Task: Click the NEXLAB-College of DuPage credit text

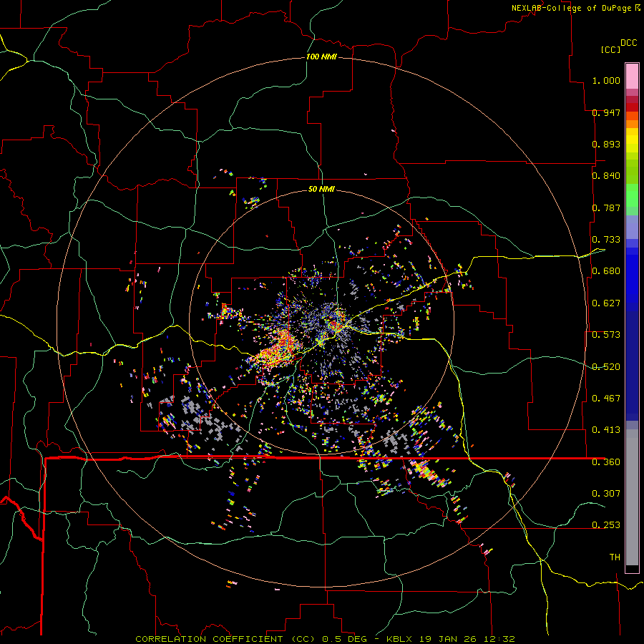Action: point(572,8)
